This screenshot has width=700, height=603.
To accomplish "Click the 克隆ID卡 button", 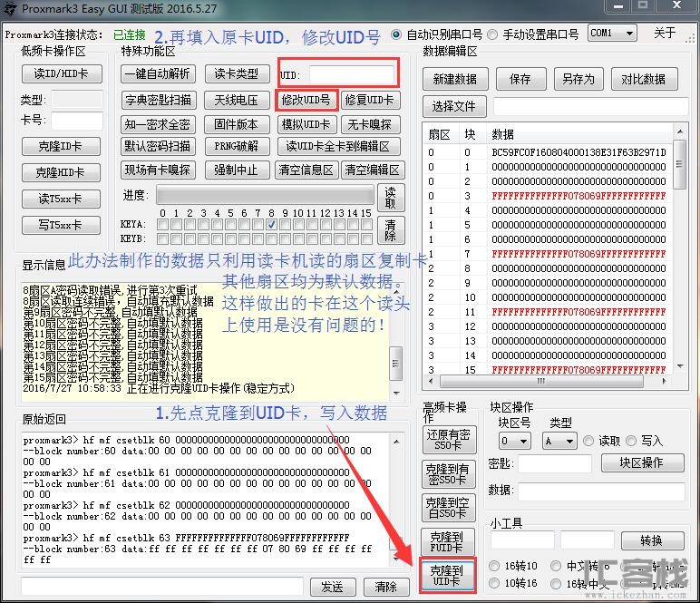I will [61, 146].
